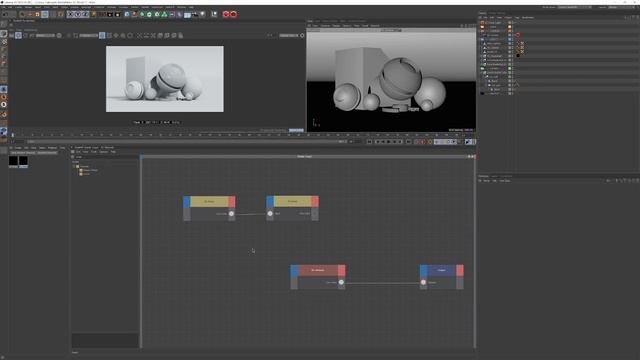Select the blue Output node header
Screen dimensions: 640x360
click(x=442, y=270)
